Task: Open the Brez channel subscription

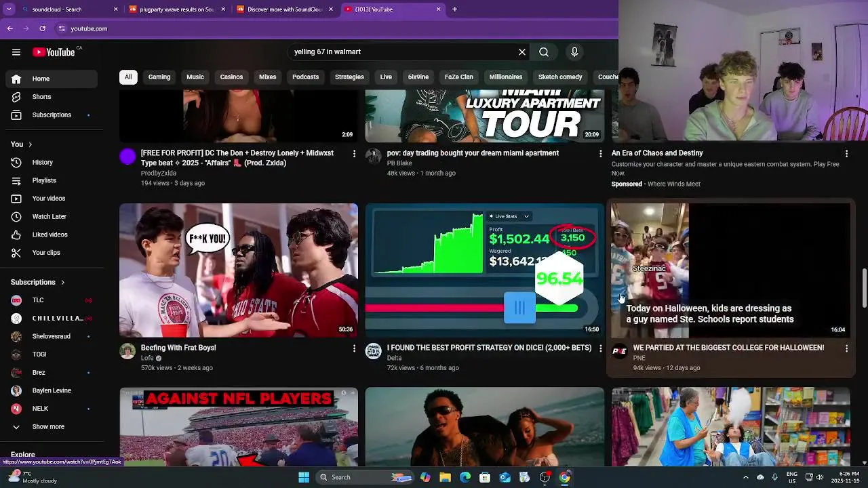Action: click(52, 373)
